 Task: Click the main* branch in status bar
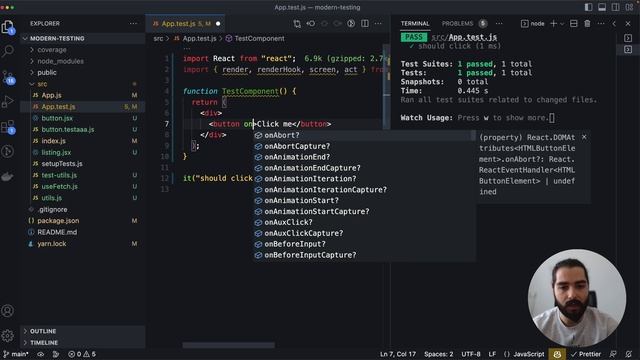[16, 354]
